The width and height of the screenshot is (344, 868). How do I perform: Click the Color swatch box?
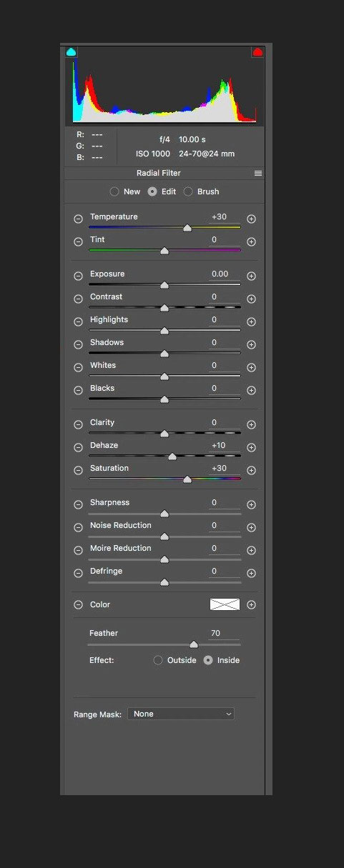(x=225, y=604)
